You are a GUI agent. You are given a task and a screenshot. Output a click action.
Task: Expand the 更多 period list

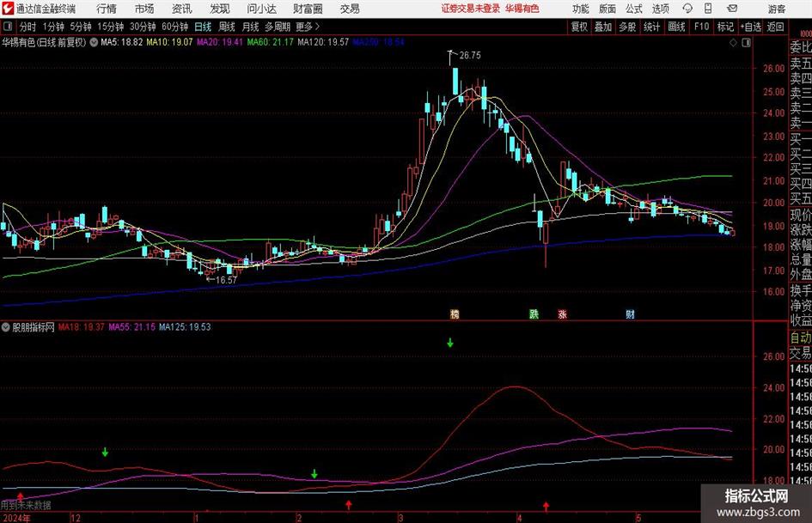308,27
